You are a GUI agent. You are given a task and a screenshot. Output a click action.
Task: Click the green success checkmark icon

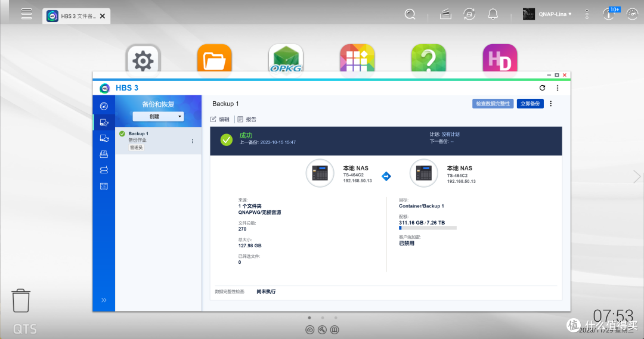227,140
